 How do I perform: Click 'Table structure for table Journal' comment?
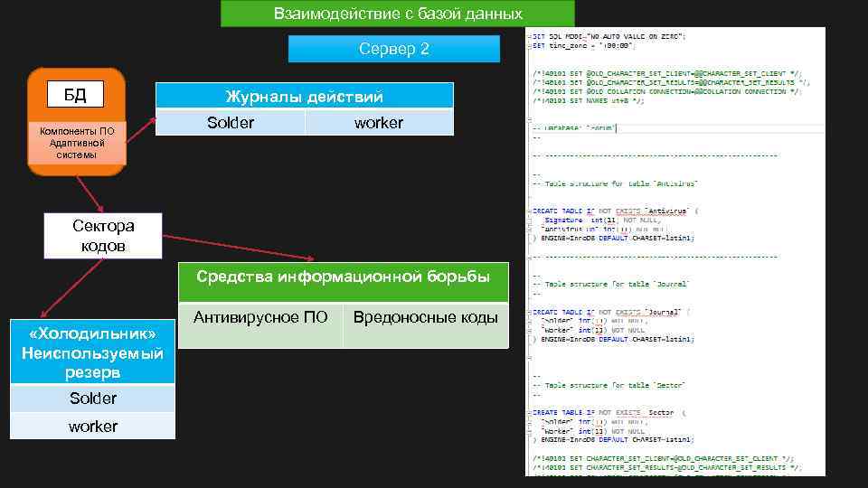click(x=610, y=284)
